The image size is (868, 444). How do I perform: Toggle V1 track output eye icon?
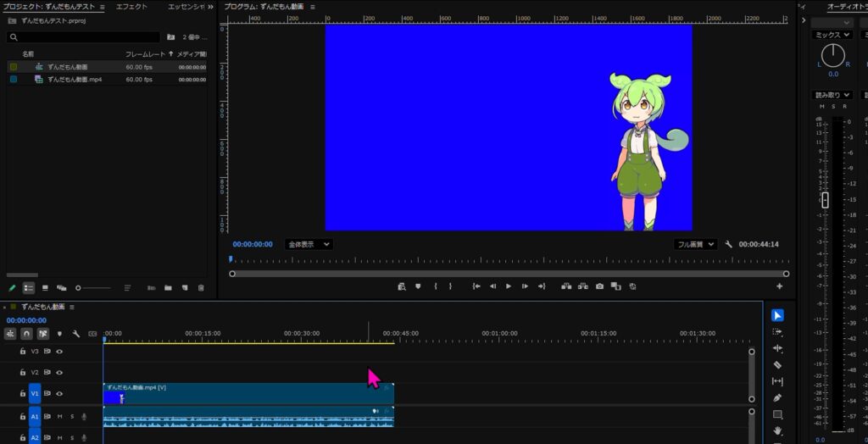[59, 394]
